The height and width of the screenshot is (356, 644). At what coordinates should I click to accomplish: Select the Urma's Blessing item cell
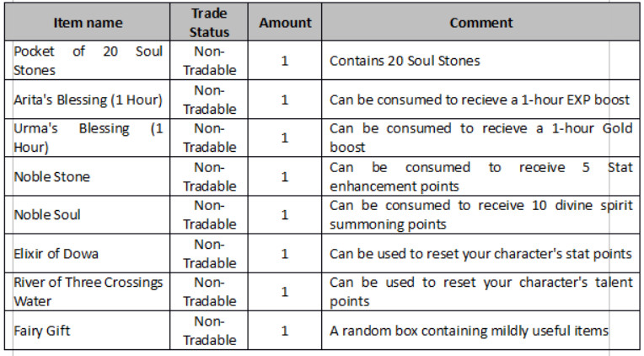tap(89, 138)
